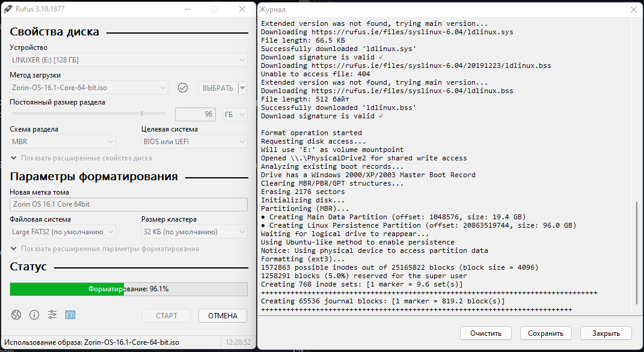Click Сохранить in the log window
644x352 pixels.
(x=545, y=333)
